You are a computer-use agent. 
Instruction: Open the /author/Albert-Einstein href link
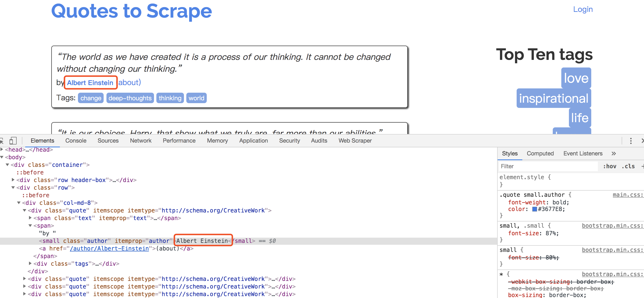109,248
